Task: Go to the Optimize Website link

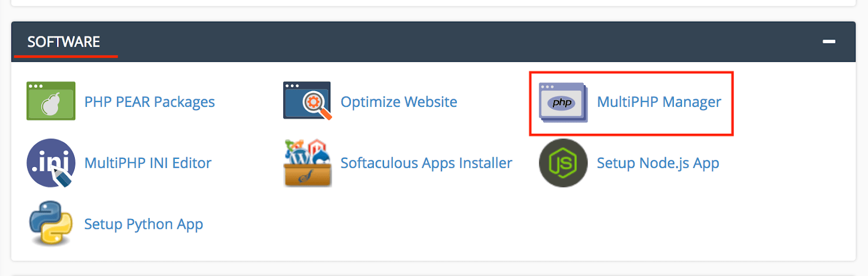Action: coord(399,102)
